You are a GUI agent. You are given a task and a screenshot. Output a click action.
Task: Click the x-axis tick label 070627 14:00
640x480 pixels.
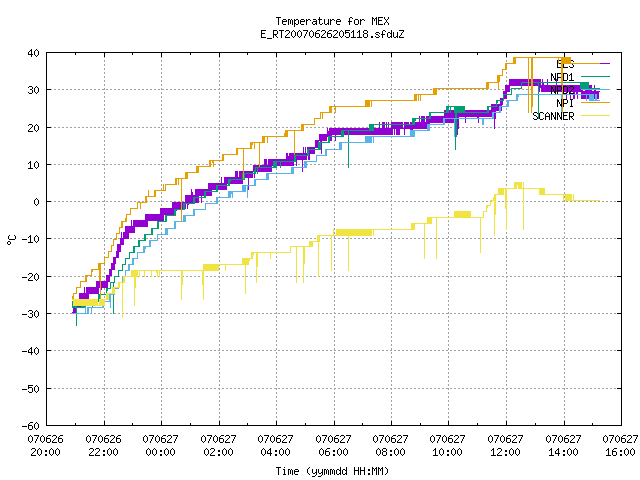point(563,445)
